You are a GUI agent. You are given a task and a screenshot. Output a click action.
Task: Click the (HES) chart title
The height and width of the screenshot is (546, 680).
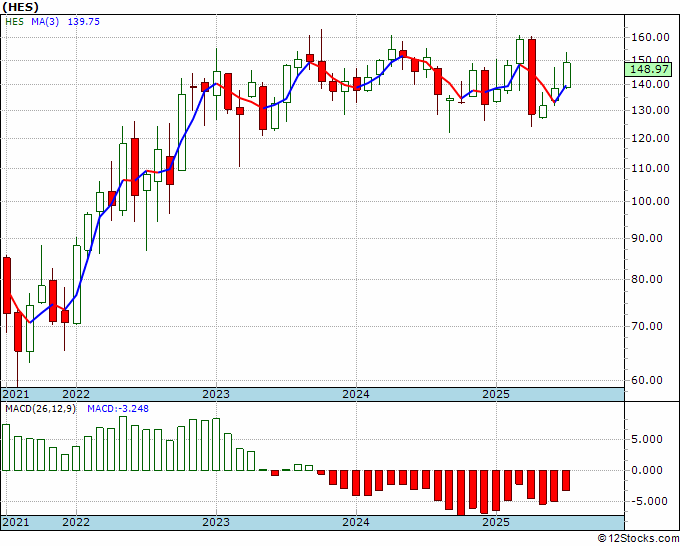tap(20, 7)
